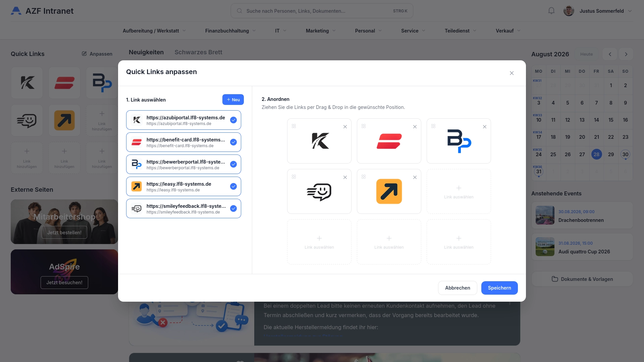Open the Neuigkeiten tab
This screenshot has height=362, width=644.
pyautogui.click(x=146, y=52)
